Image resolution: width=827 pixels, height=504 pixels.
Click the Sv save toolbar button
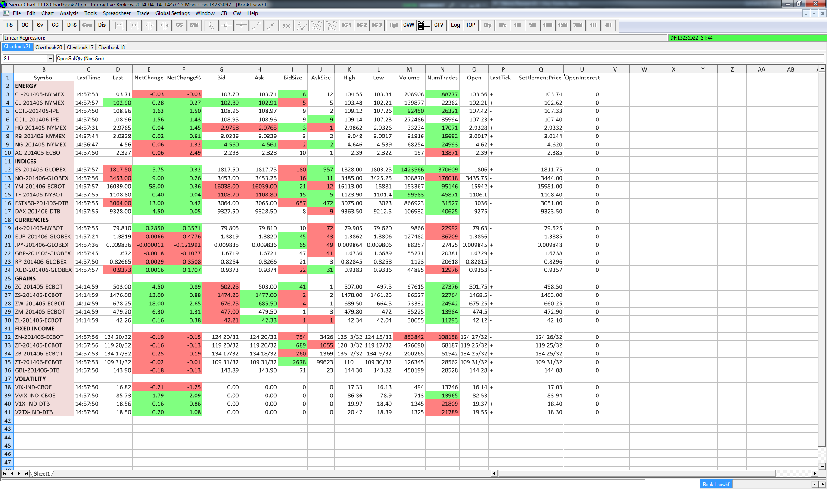tap(40, 25)
